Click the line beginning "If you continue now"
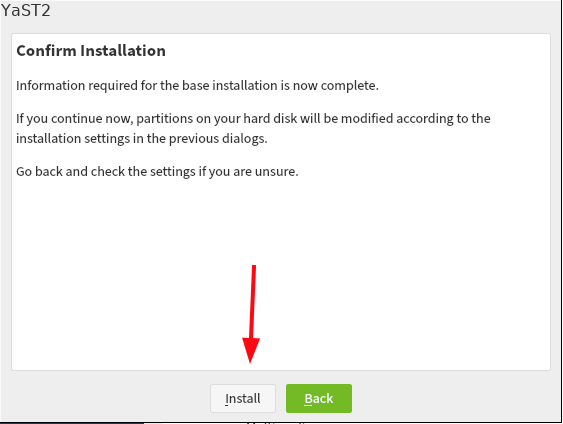This screenshot has height=424, width=563. (x=253, y=118)
